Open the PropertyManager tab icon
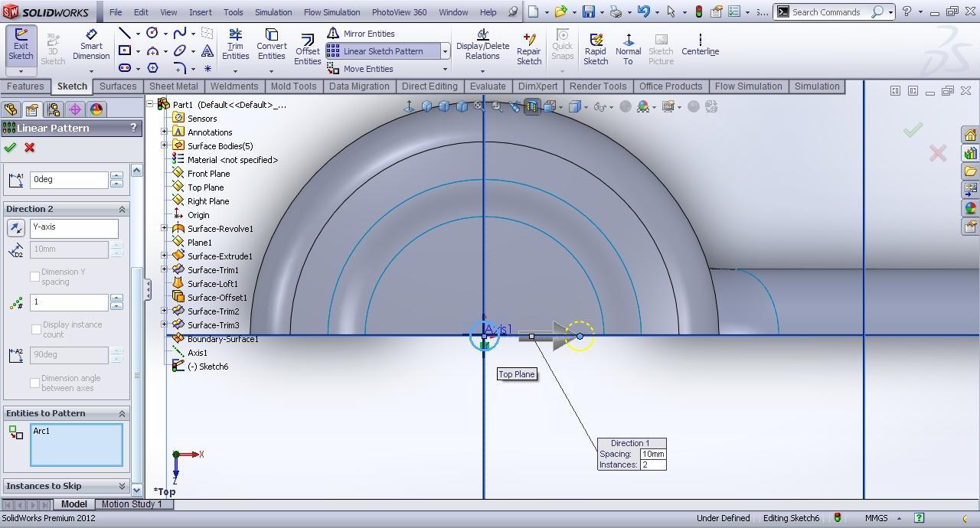 (32, 109)
